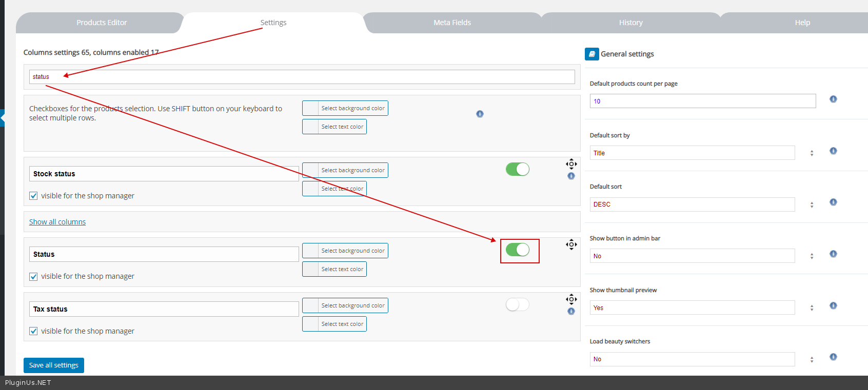Click the move handle icon for Tax status
This screenshot has height=390, width=868.
[571, 299]
